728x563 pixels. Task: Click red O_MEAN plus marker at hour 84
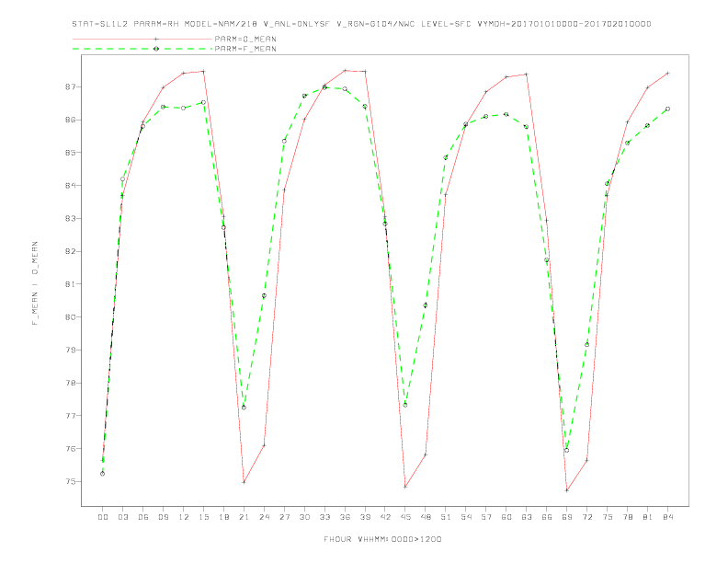[667, 73]
